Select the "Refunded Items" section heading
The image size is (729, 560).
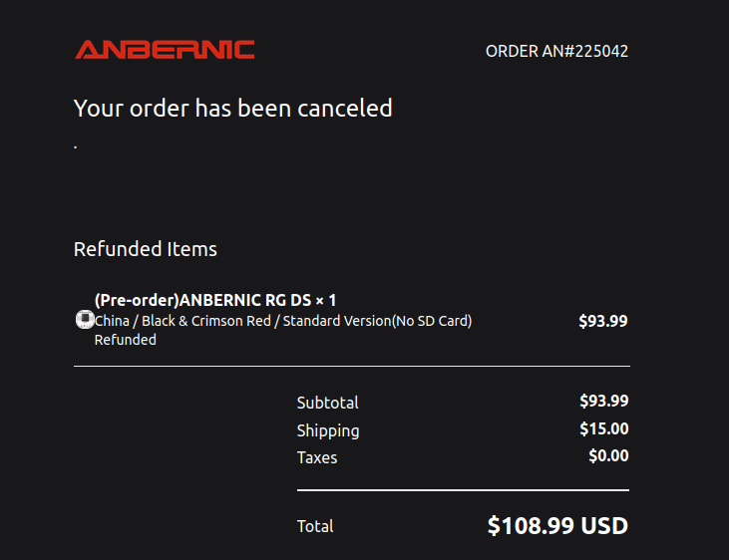(x=146, y=249)
